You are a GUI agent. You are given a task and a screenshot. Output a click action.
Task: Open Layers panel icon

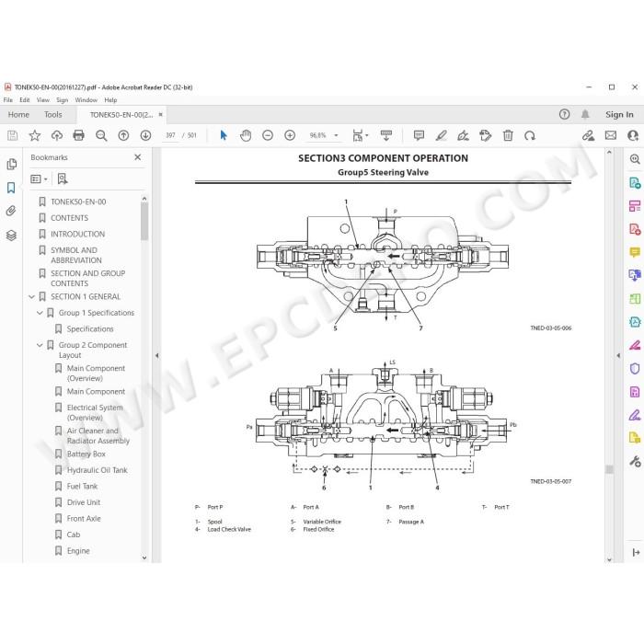pos(11,236)
